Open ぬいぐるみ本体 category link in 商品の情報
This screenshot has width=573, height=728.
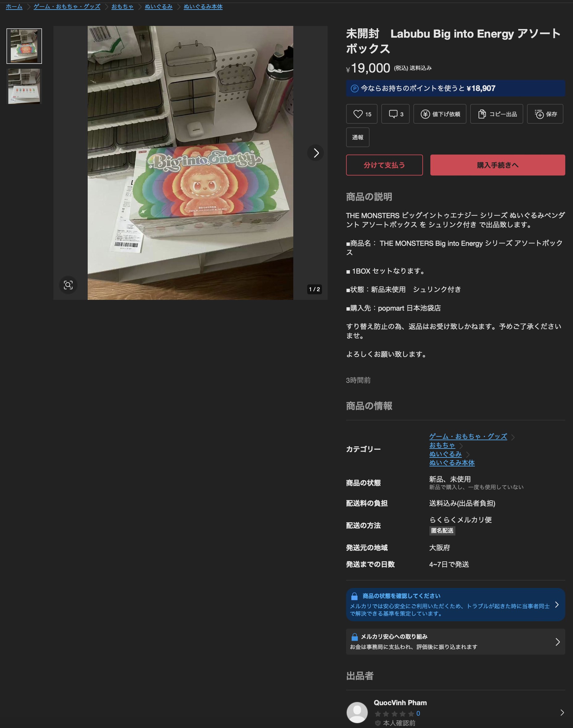click(452, 463)
